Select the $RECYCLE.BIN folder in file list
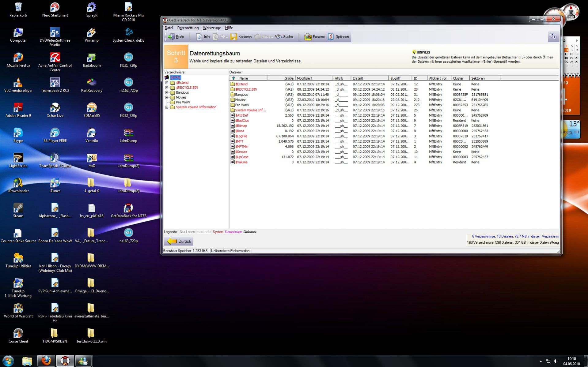 pos(246,89)
